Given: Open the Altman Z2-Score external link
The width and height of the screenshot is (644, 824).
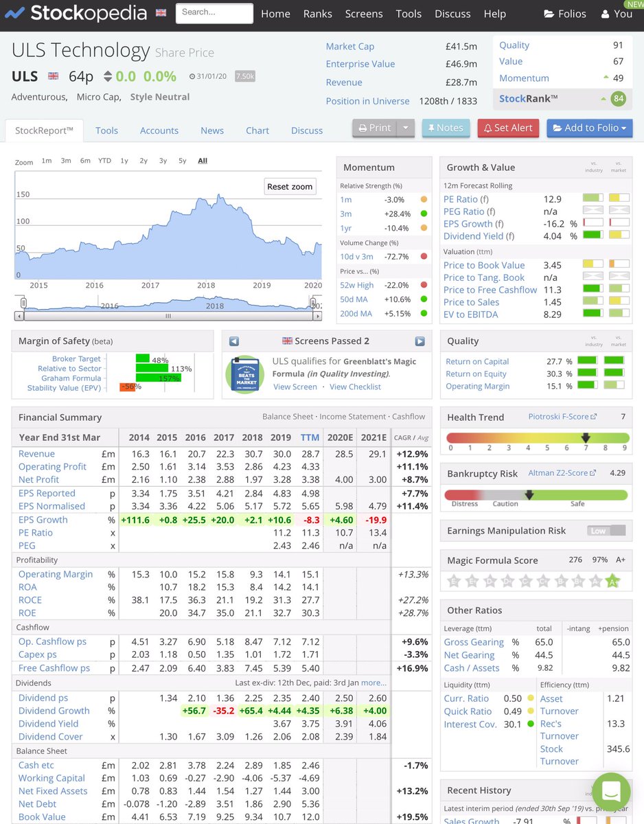Looking at the screenshot, I should click(x=562, y=473).
